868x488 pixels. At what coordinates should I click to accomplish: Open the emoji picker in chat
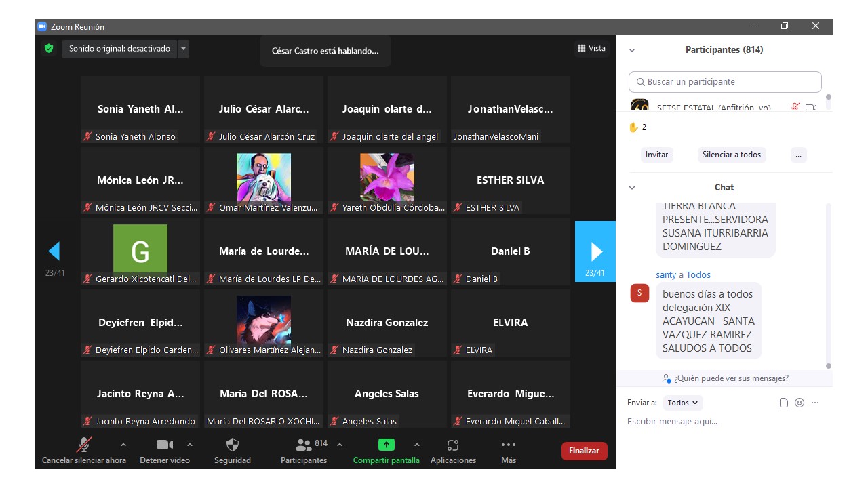800,403
